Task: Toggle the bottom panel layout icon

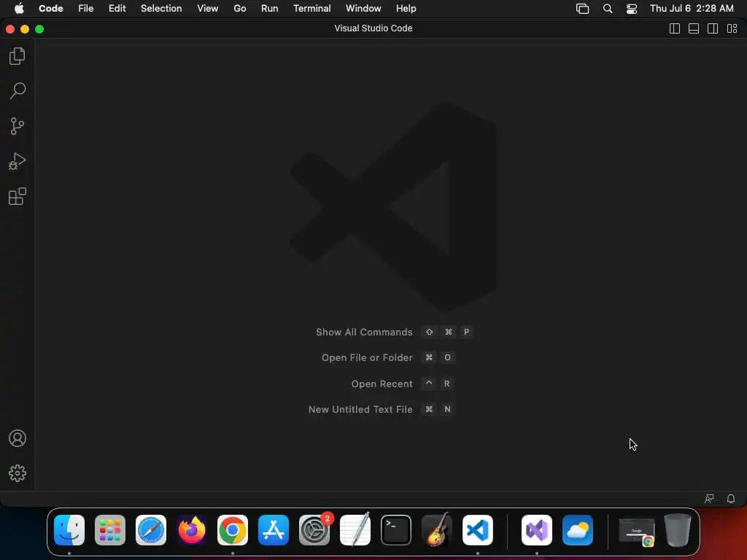Action: pos(694,28)
